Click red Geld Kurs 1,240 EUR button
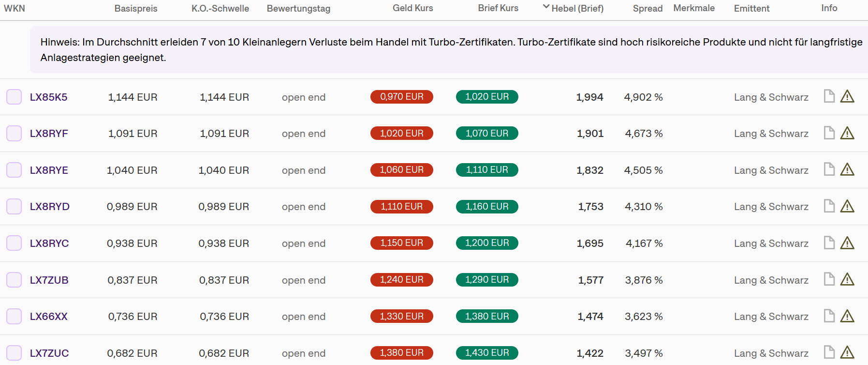The height and width of the screenshot is (365, 868). pyautogui.click(x=402, y=280)
